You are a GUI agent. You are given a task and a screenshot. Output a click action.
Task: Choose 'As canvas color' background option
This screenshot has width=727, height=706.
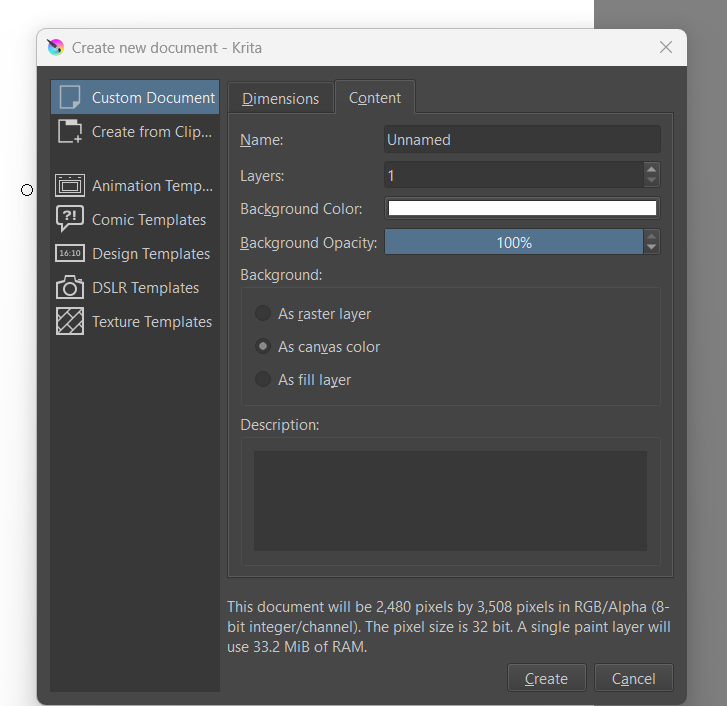263,347
